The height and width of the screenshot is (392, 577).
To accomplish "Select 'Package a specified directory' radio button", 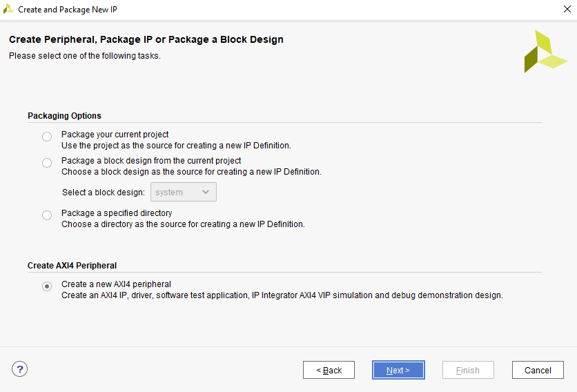I will coord(47,215).
